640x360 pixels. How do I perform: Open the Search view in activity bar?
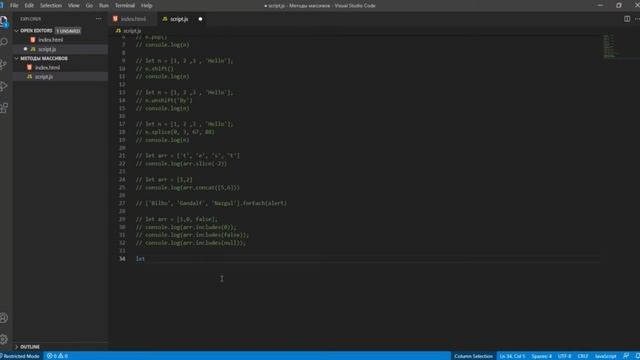pyautogui.click(x=4, y=42)
